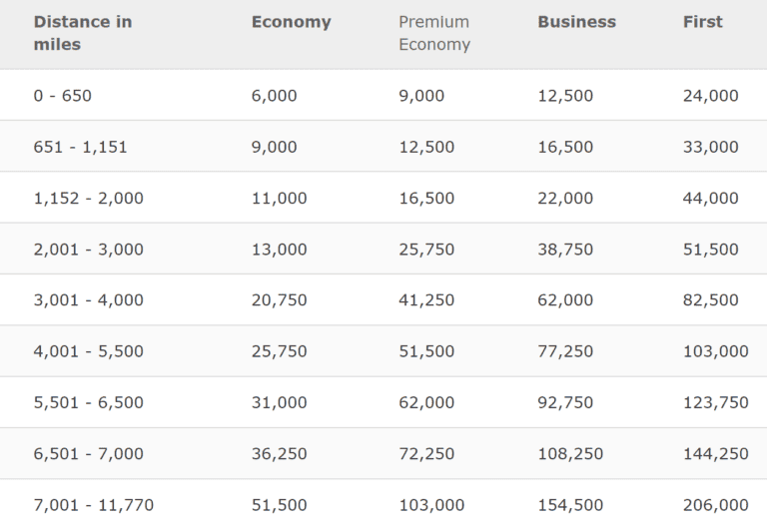Click the 206,000 First class value
The width and height of the screenshot is (767, 532).
pyautogui.click(x=716, y=505)
